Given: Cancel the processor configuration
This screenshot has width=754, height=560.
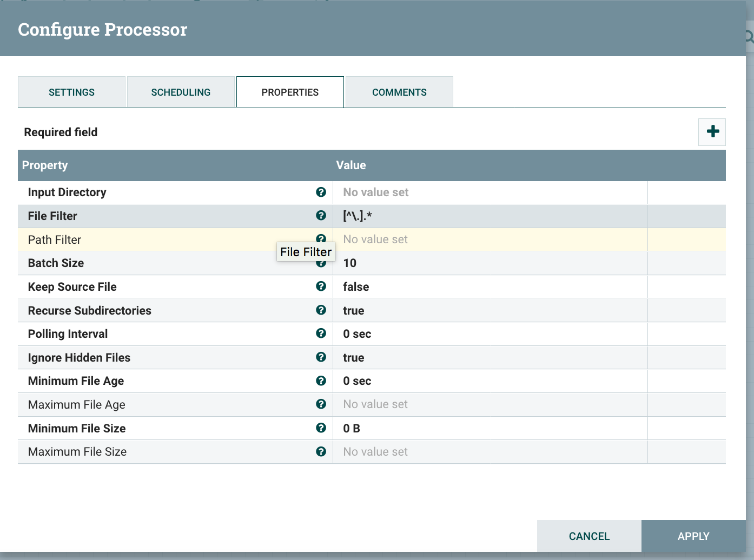Looking at the screenshot, I should (589, 536).
